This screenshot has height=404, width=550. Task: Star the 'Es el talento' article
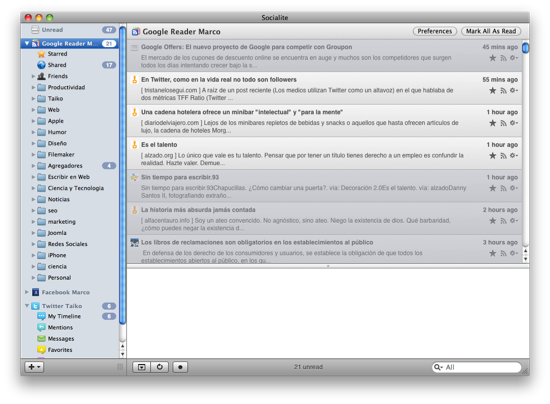click(492, 156)
